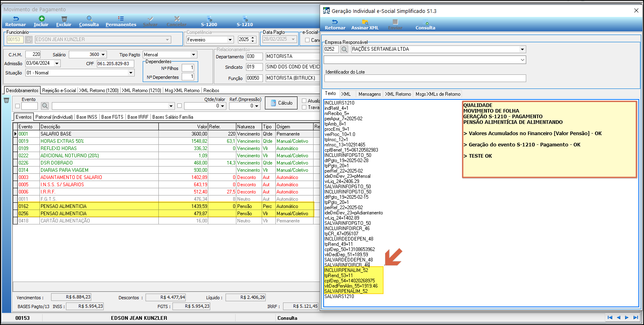Open the Funcionário name dropdown
The height and width of the screenshot is (325, 644).
167,39
